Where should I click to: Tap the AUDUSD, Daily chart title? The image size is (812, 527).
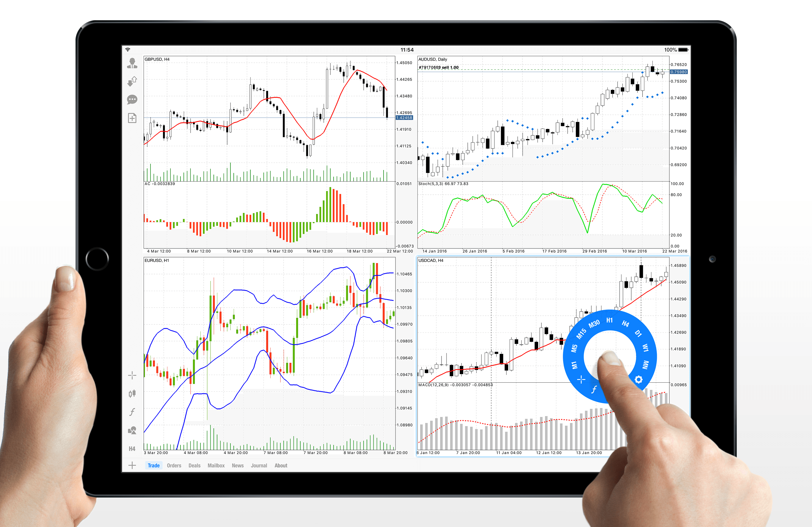point(433,59)
